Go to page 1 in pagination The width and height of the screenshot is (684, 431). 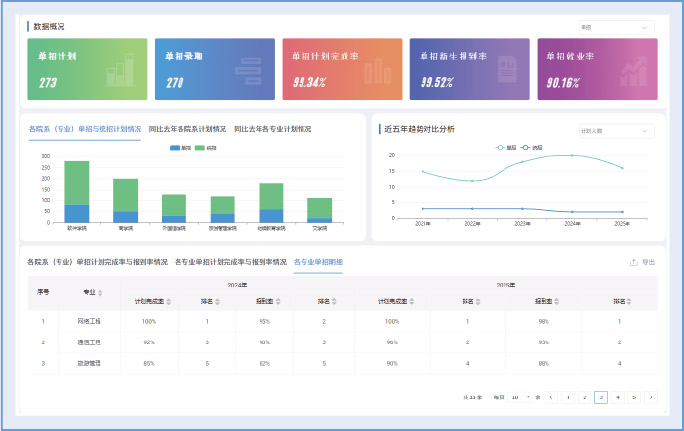(x=568, y=397)
